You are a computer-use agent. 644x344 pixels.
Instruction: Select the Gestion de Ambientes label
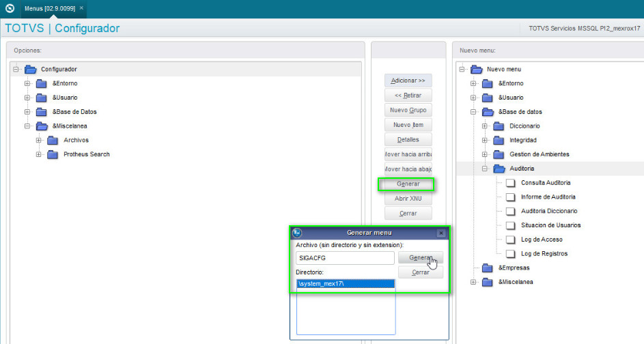coord(540,154)
